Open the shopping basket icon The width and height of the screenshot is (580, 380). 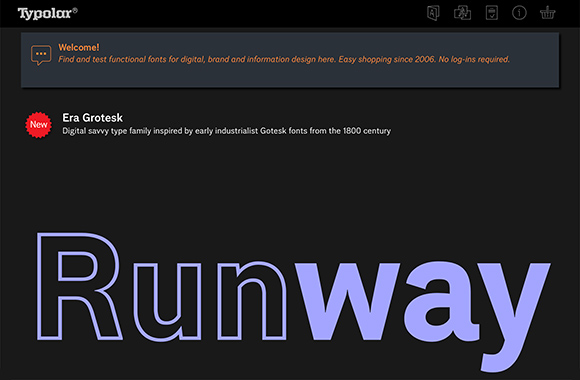547,13
